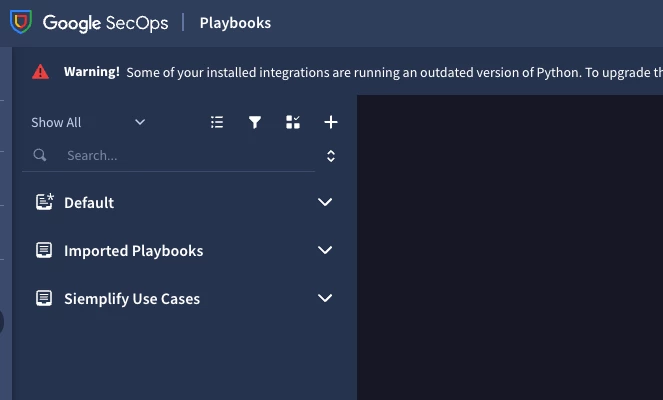Click the Default folder icon
The width and height of the screenshot is (663, 400).
pos(44,202)
